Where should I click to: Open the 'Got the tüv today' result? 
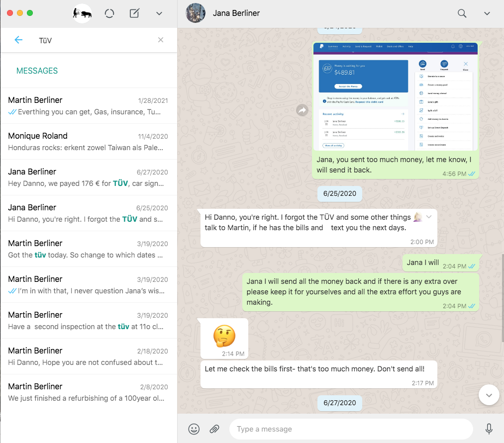tap(89, 249)
